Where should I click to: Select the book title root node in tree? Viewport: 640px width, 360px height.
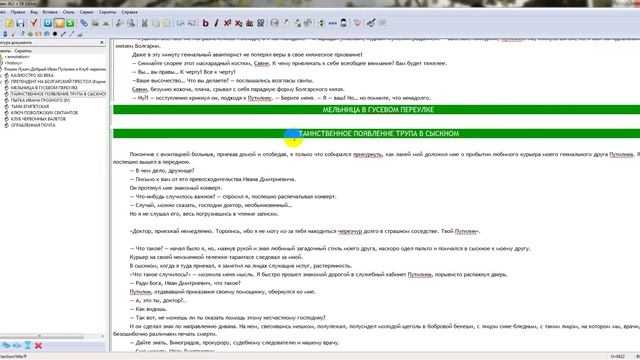[55, 69]
